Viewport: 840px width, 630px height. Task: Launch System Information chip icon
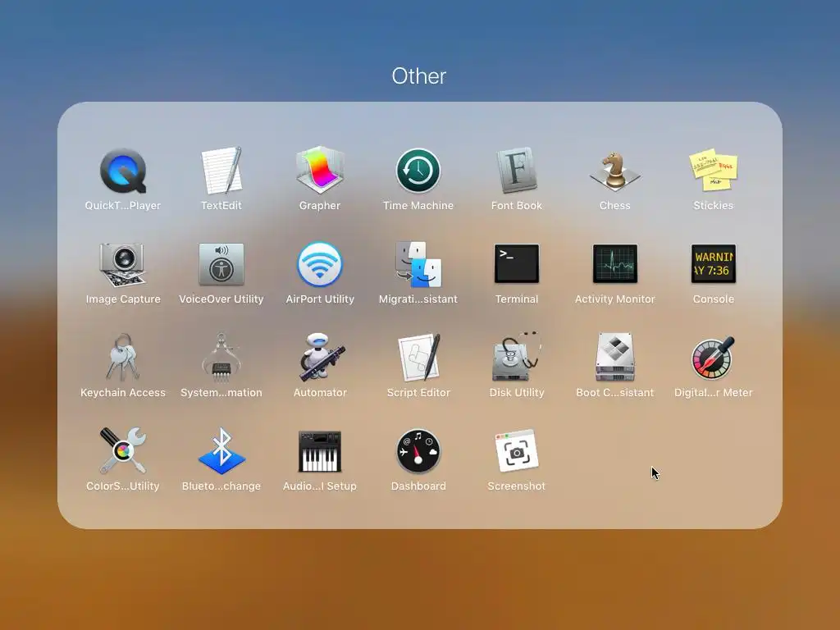point(221,358)
